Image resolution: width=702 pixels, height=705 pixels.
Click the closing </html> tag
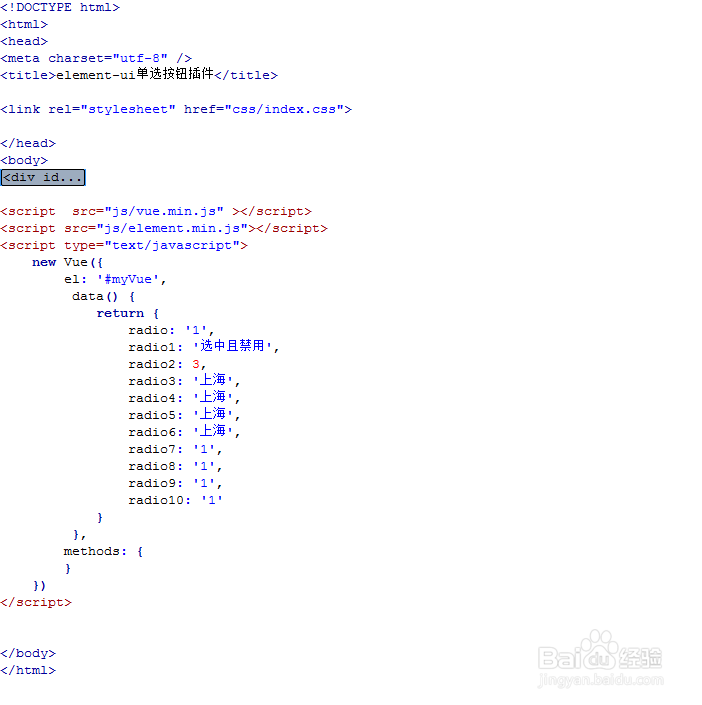tap(28, 671)
